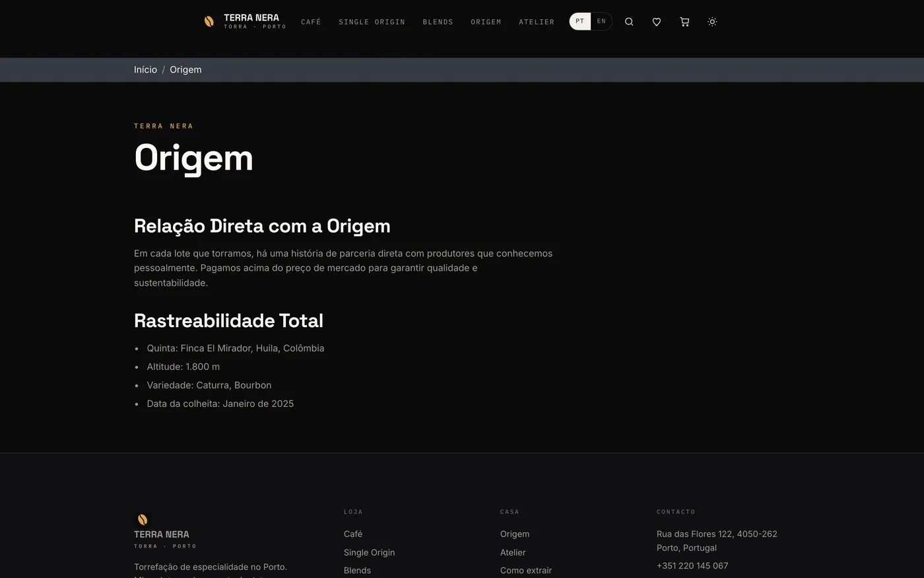Click the footer Como extrair link

pos(526,570)
